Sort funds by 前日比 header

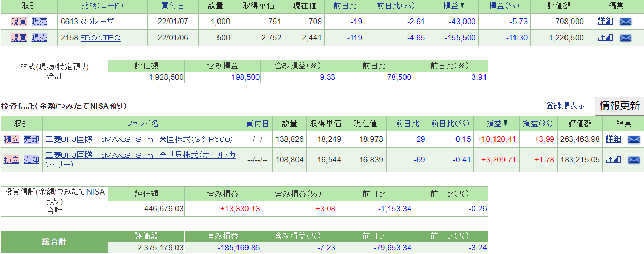(407, 124)
